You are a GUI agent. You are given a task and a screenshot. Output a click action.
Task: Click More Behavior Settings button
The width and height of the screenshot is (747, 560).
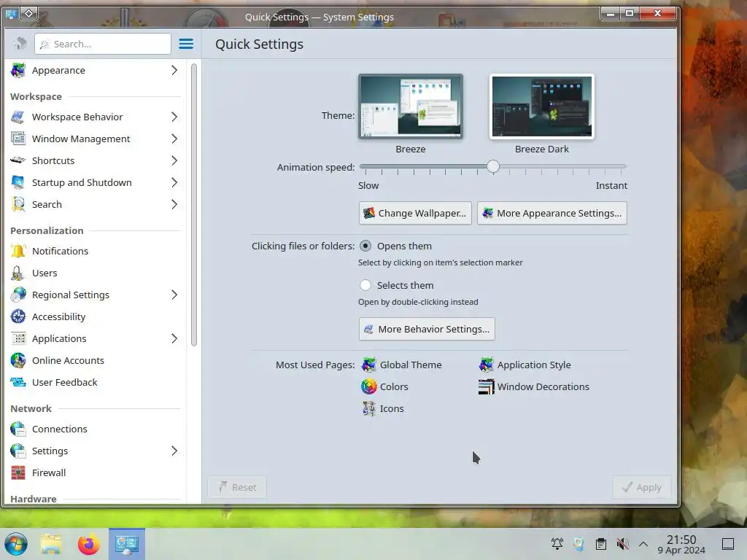(x=427, y=329)
